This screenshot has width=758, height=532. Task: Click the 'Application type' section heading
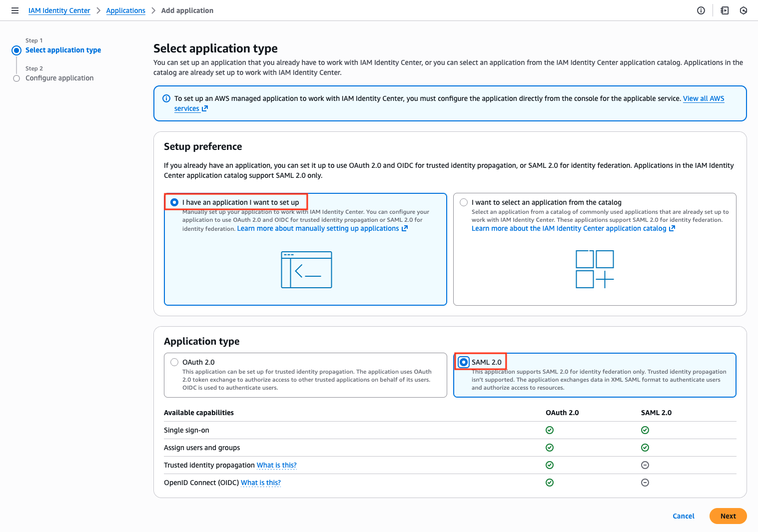point(202,341)
